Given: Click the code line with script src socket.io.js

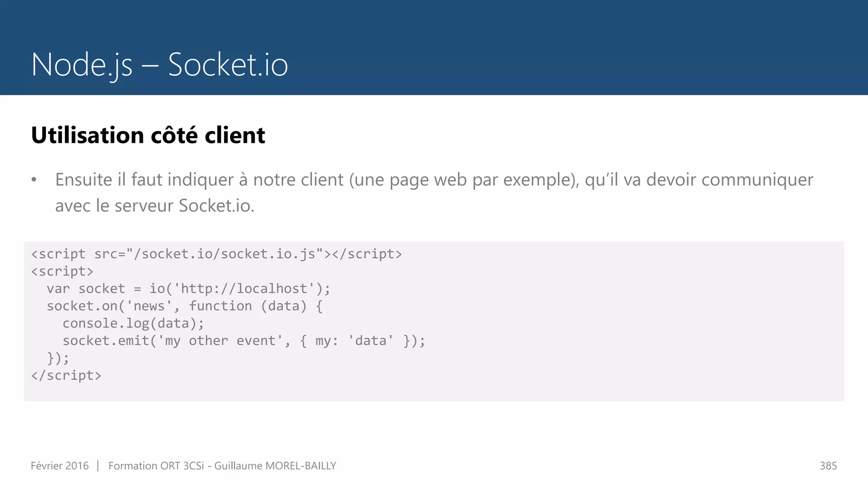Looking at the screenshot, I should (x=217, y=254).
